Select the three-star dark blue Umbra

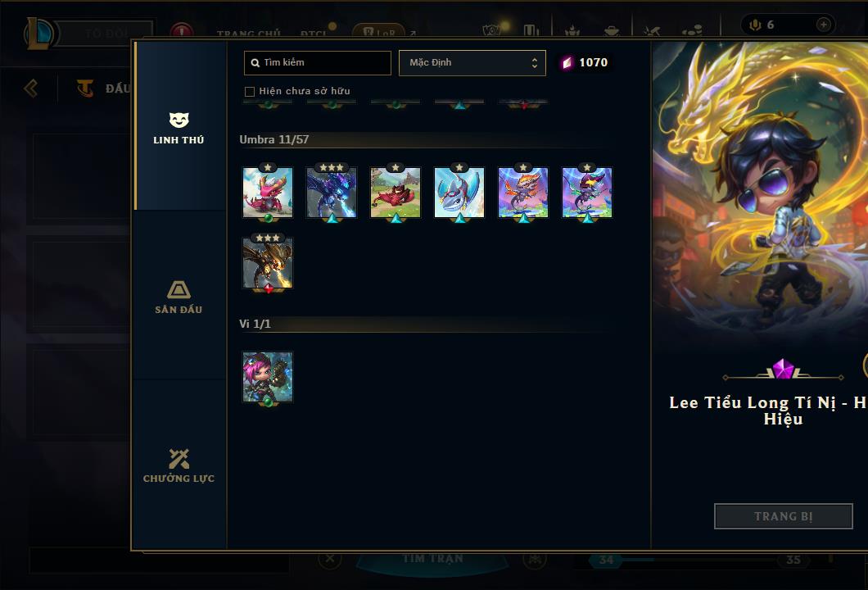[332, 193]
